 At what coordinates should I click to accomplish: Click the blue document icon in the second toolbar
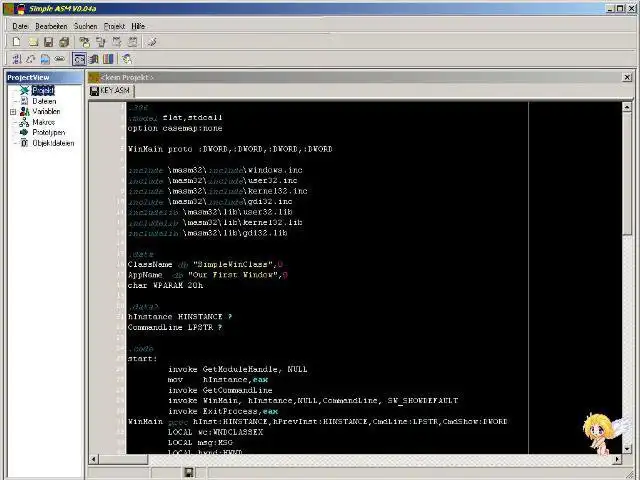pos(45,59)
